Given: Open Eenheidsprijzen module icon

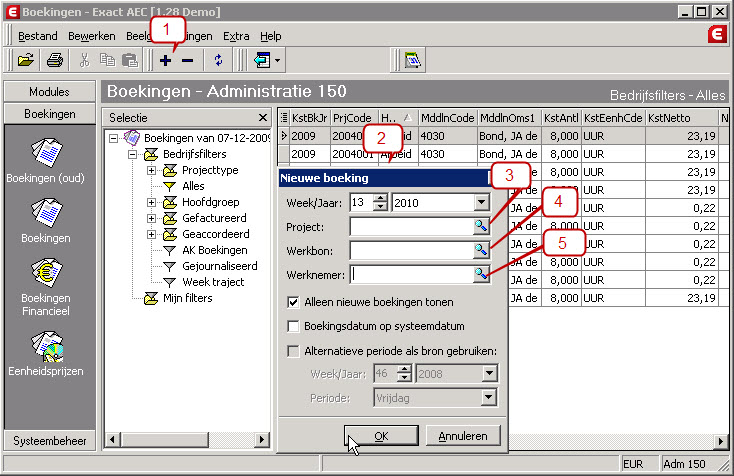Looking at the screenshot, I should coord(46,347).
